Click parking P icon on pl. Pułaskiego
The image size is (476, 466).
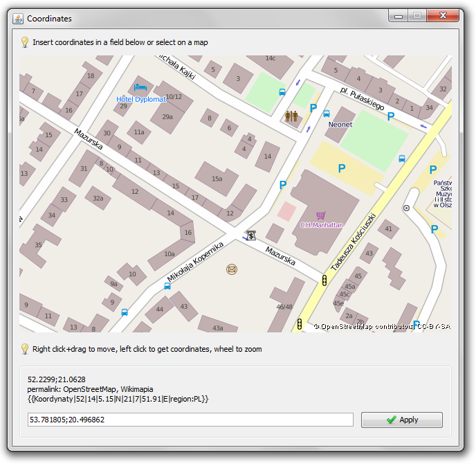(x=391, y=116)
